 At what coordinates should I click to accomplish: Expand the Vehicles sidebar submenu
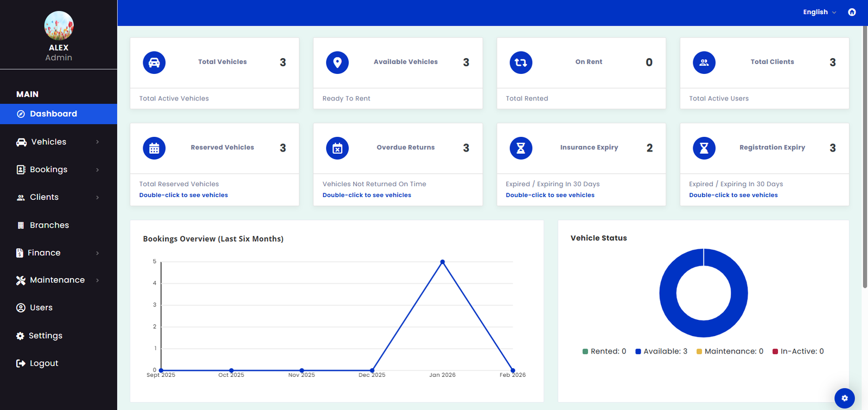[x=58, y=142]
